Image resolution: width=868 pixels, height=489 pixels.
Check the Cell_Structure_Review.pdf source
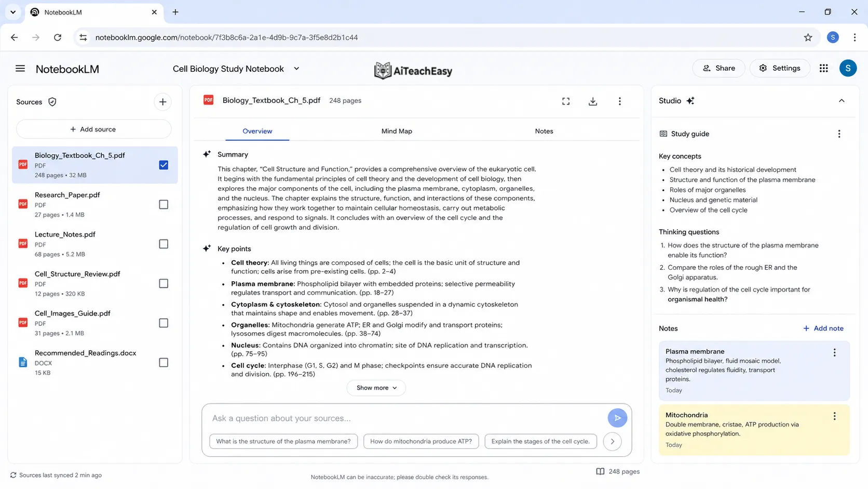[164, 283]
